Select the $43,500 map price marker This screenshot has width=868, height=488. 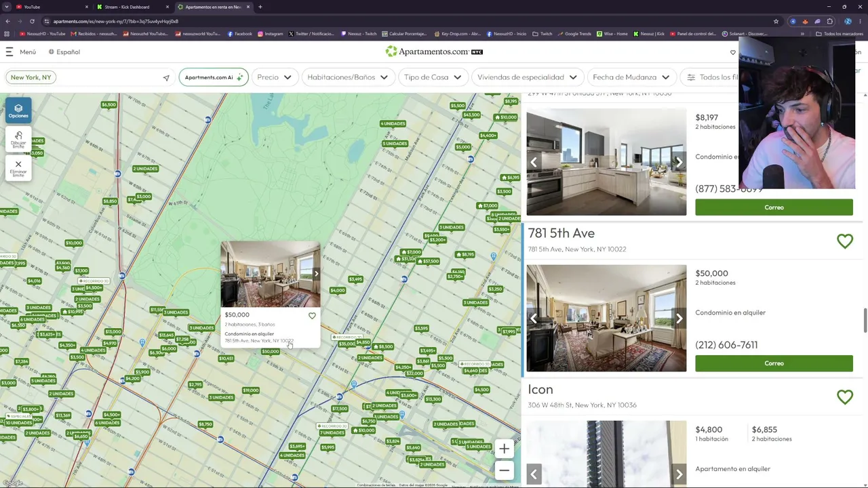pos(471,115)
